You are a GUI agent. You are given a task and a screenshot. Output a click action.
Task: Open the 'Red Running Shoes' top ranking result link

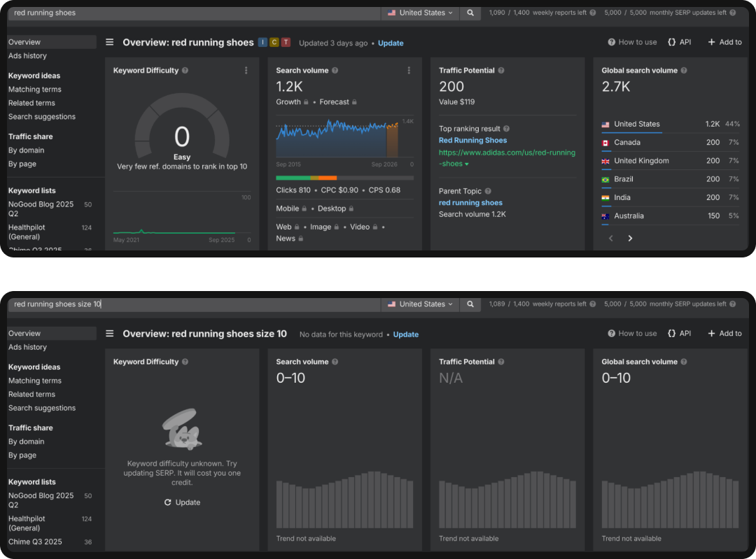click(x=472, y=141)
